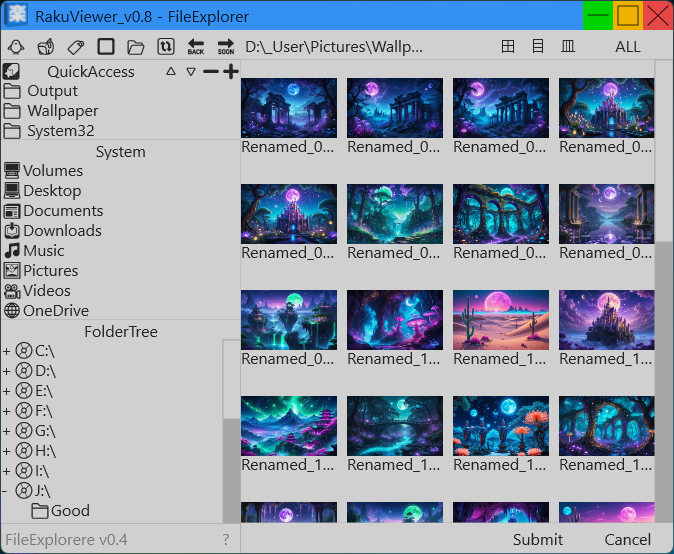Select the orange coral flowers thumbnail
The image size is (674, 554).
click(x=501, y=426)
